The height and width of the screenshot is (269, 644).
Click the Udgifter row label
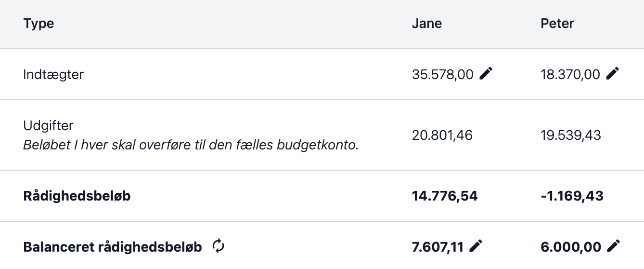[48, 126]
